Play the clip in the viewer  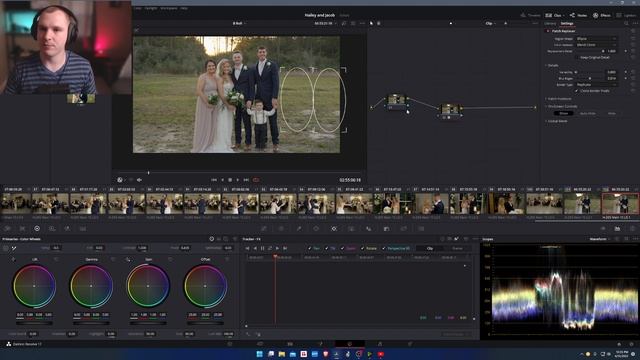click(x=238, y=180)
